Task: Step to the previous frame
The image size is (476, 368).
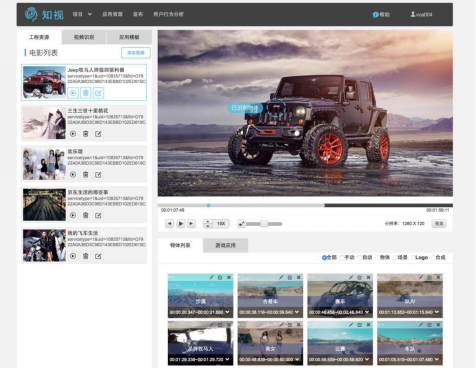Action: pos(169,223)
